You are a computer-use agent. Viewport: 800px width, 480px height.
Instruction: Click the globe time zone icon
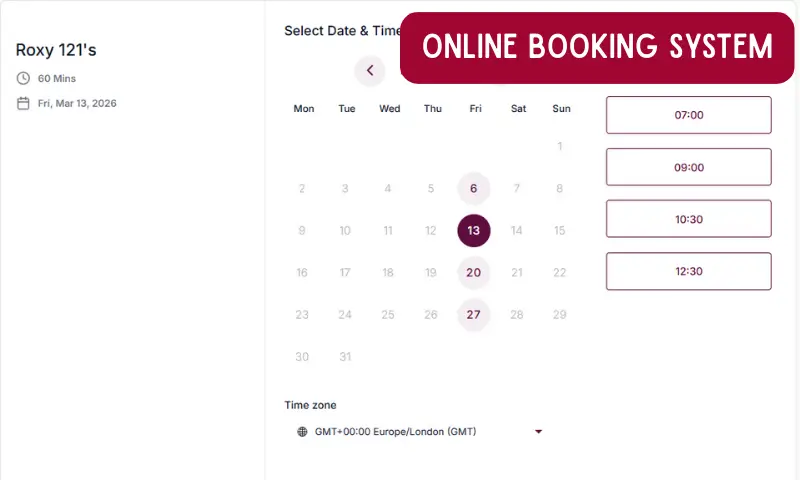pos(303,432)
